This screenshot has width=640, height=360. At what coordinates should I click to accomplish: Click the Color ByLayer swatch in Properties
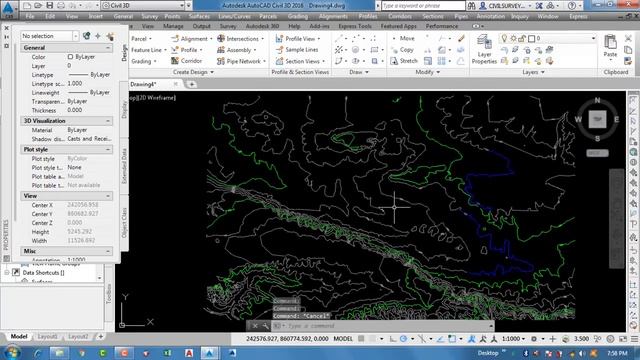70,57
